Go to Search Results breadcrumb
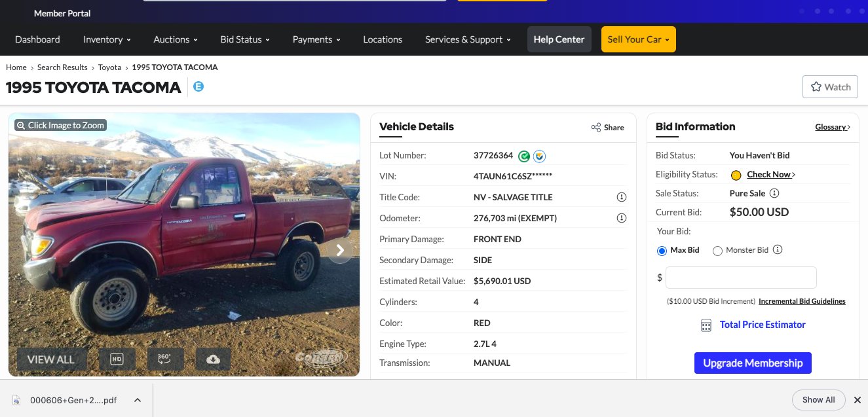The image size is (868, 417). 62,67
